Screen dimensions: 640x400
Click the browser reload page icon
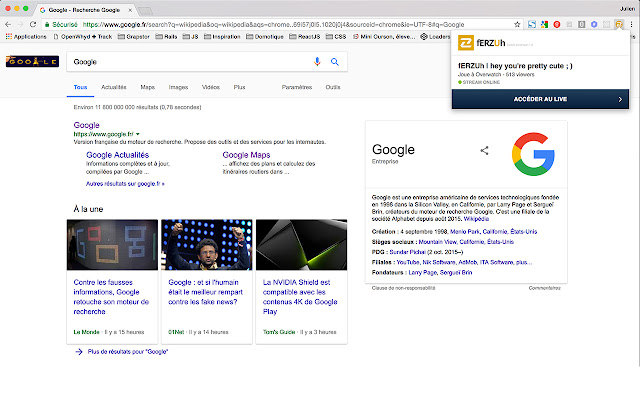point(35,23)
